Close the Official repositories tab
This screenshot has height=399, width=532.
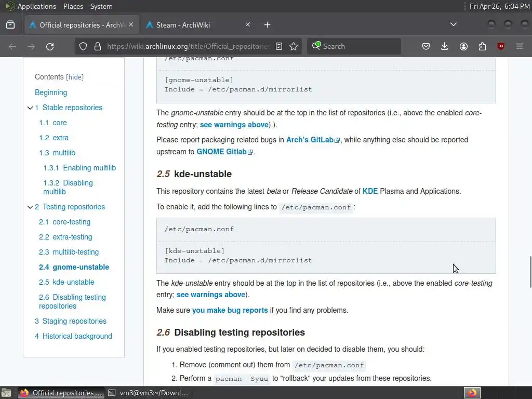[x=131, y=25]
